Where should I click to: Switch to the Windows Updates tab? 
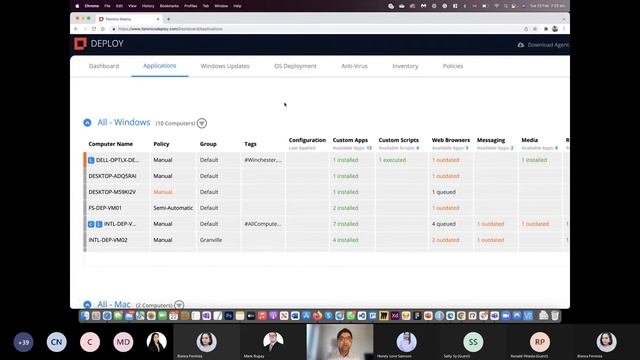[x=225, y=66]
